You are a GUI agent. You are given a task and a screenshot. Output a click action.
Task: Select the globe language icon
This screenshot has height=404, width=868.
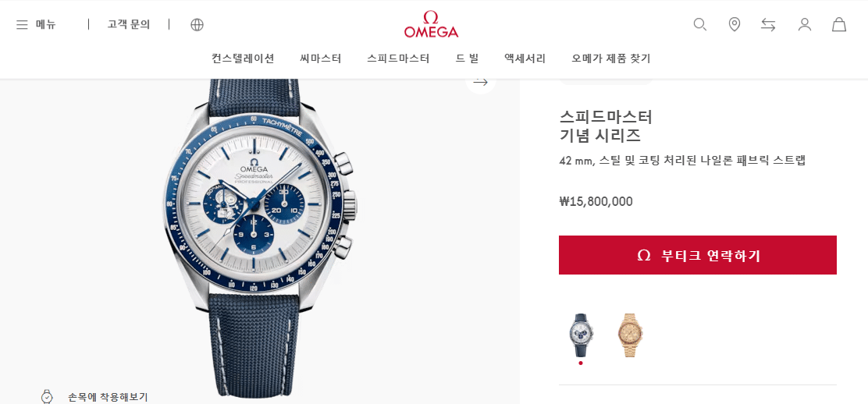point(197,24)
